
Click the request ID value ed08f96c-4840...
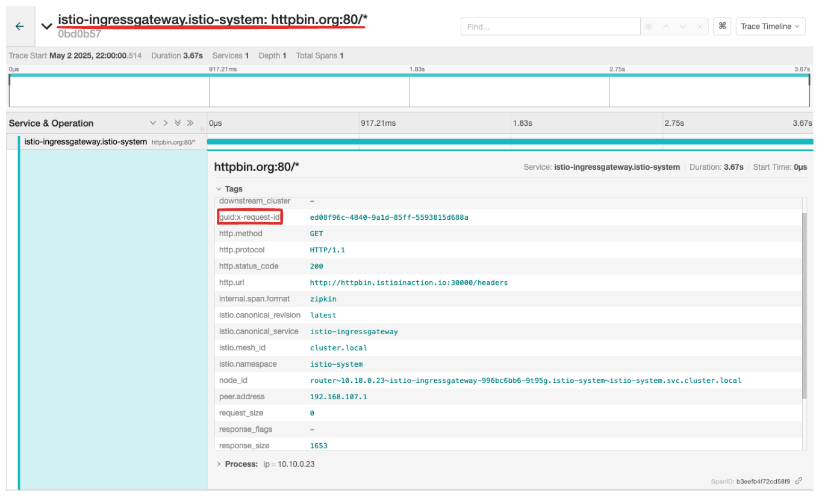pyautogui.click(x=389, y=217)
